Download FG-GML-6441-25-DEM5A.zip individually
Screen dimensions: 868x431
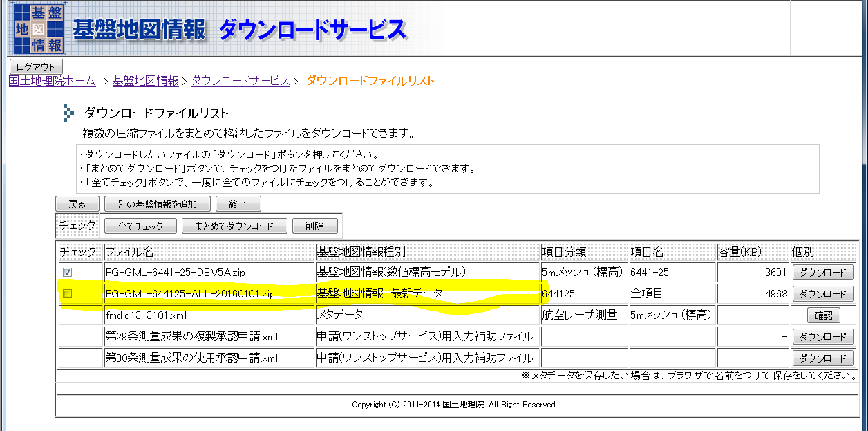822,273
